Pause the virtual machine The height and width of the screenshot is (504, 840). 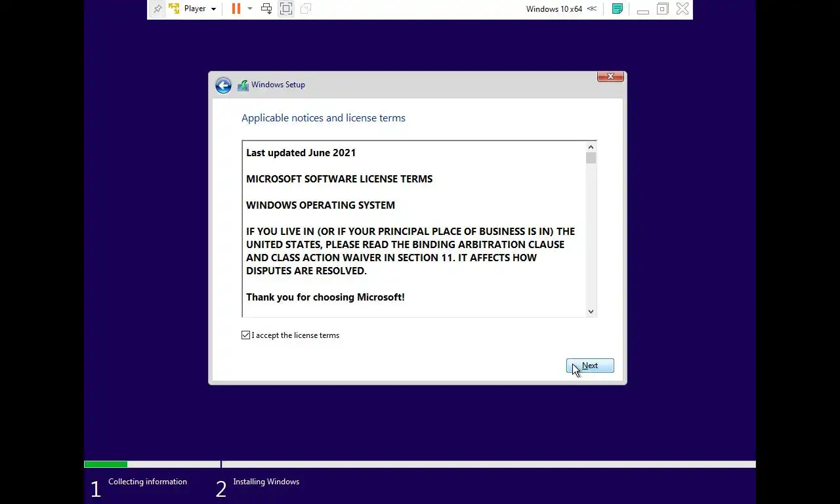click(x=236, y=9)
